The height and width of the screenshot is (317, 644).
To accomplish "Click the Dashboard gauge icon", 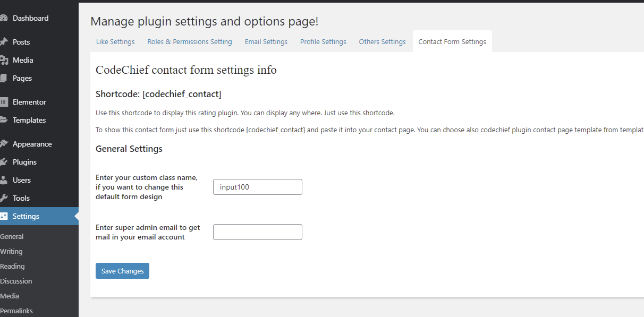I will [x=3, y=18].
